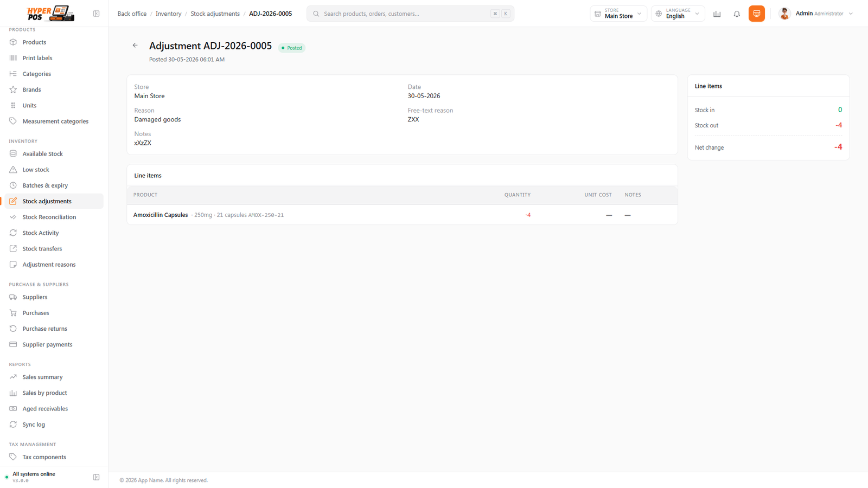The image size is (868, 488).
Task: Click the Supplier payments card icon
Action: [13, 345]
